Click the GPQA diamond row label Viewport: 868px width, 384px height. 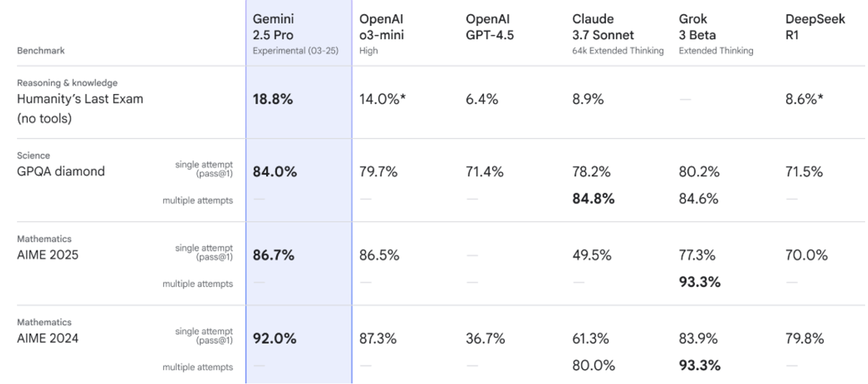click(61, 171)
